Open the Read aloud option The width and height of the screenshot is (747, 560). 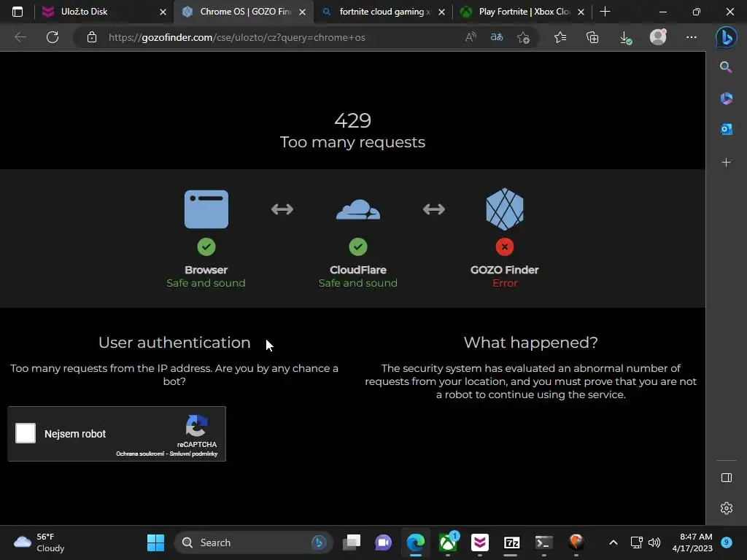coord(471,37)
